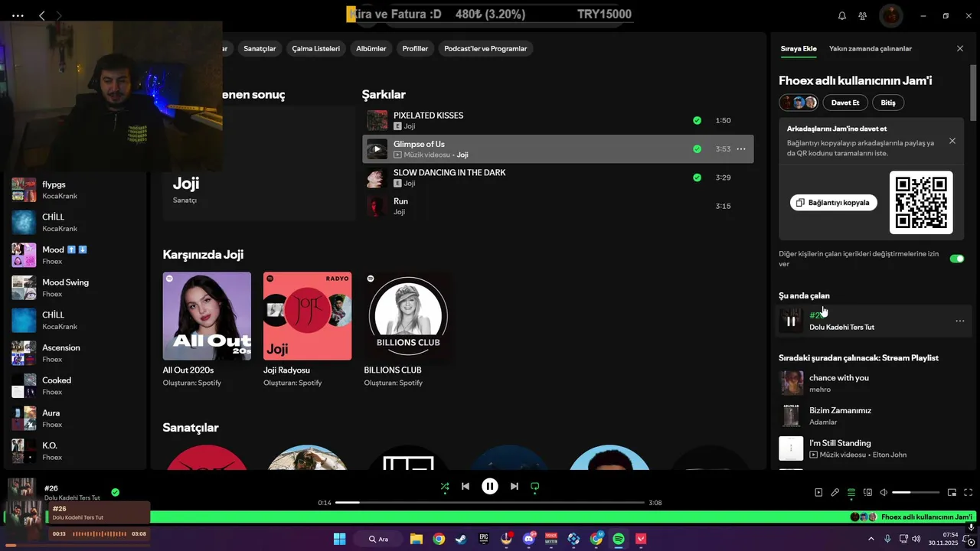
Task: Toggle saved checkmark for current track #26
Action: (115, 492)
